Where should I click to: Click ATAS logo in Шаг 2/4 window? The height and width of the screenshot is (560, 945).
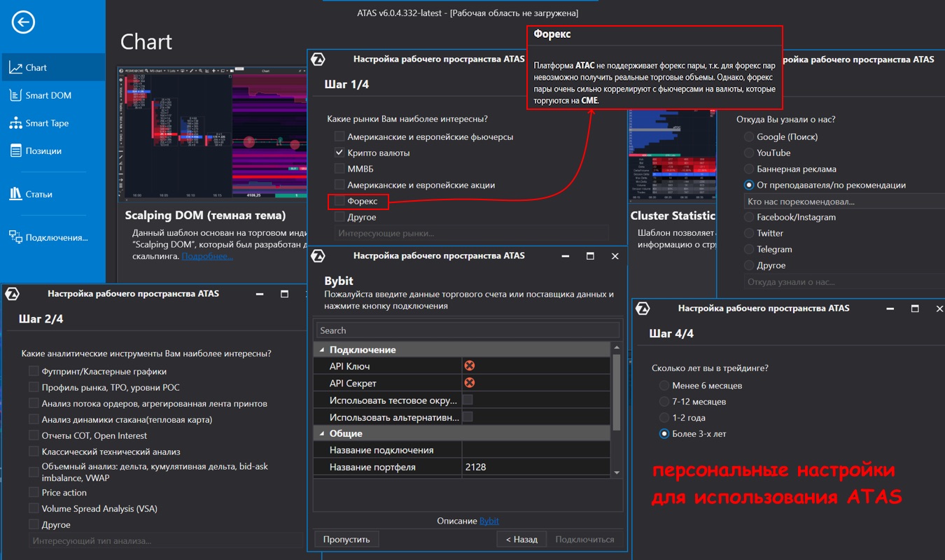[x=12, y=294]
